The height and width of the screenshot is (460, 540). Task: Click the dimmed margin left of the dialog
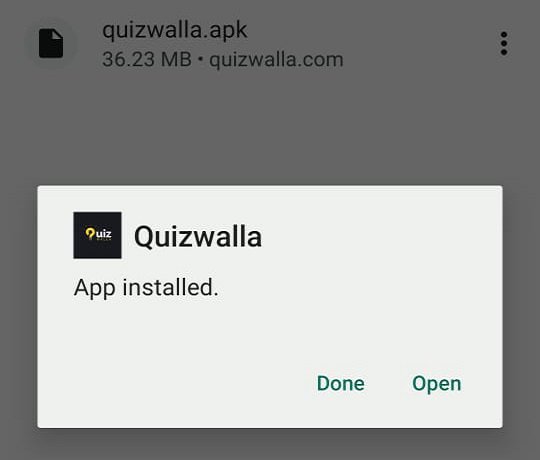tap(19, 306)
